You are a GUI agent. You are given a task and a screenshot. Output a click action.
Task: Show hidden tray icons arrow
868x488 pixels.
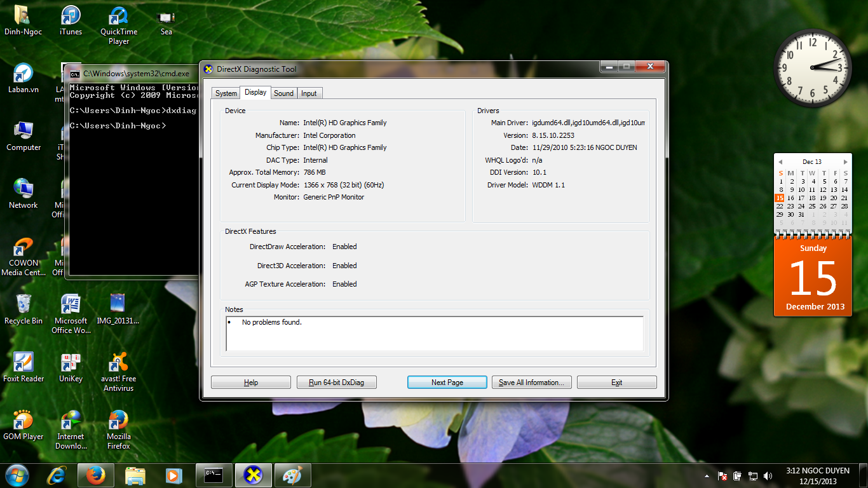[707, 476]
